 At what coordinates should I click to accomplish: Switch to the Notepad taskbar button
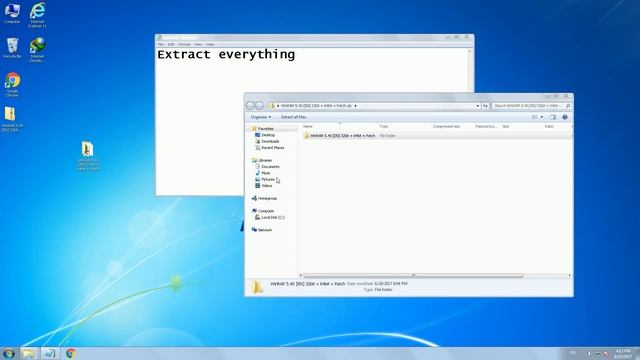click(x=50, y=353)
